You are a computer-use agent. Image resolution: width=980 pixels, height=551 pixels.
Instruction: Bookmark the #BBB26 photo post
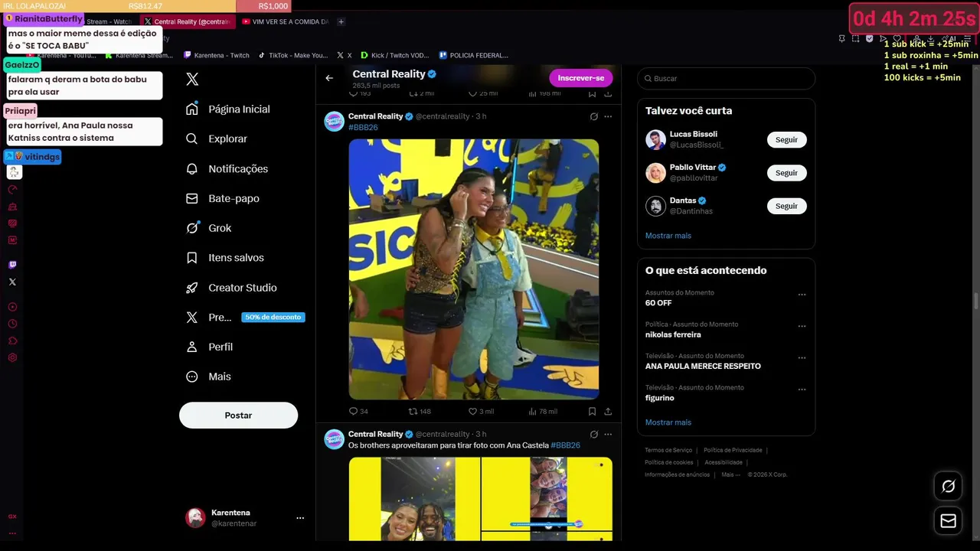(592, 412)
